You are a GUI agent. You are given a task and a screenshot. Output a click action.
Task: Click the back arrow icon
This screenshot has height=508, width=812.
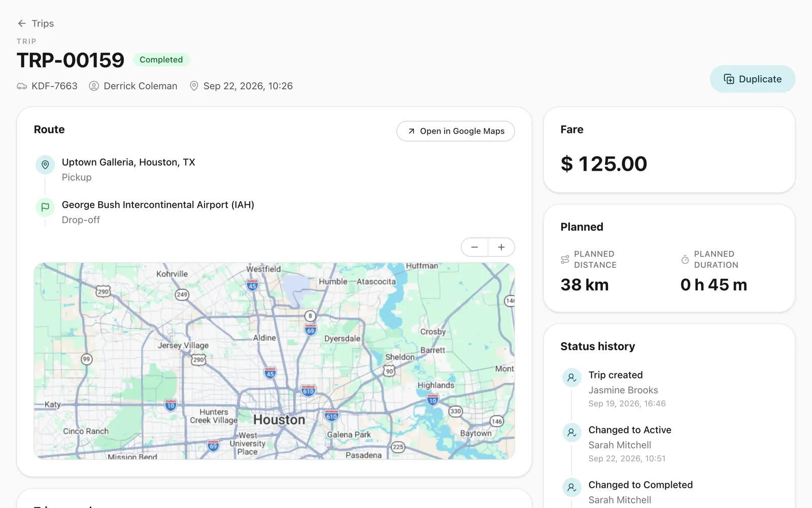click(22, 23)
